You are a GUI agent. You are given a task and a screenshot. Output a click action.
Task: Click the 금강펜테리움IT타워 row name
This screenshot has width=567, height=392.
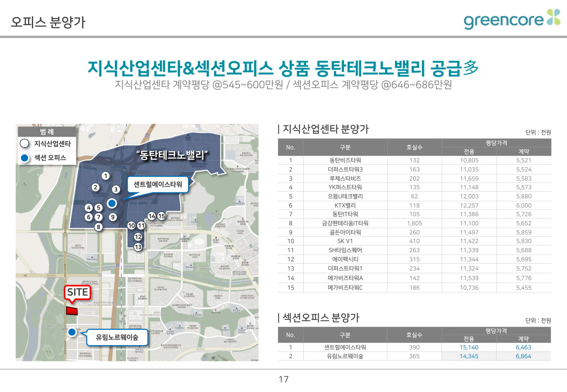pyautogui.click(x=345, y=223)
